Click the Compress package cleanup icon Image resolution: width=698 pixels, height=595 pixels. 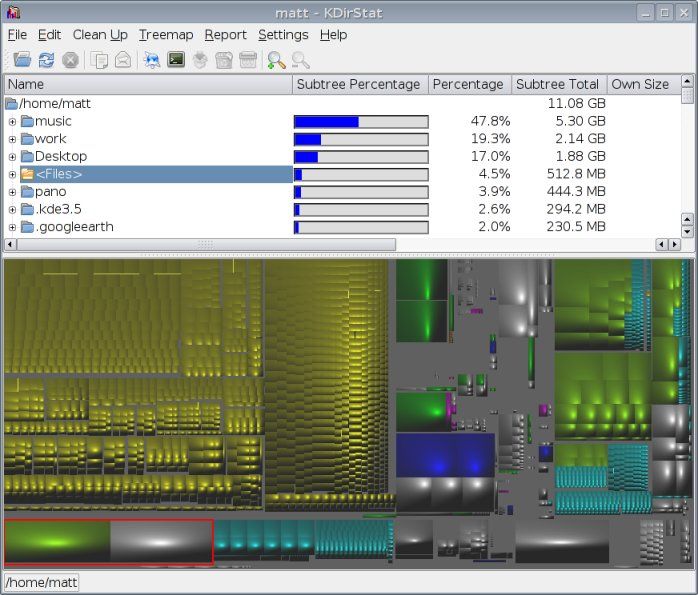click(200, 60)
